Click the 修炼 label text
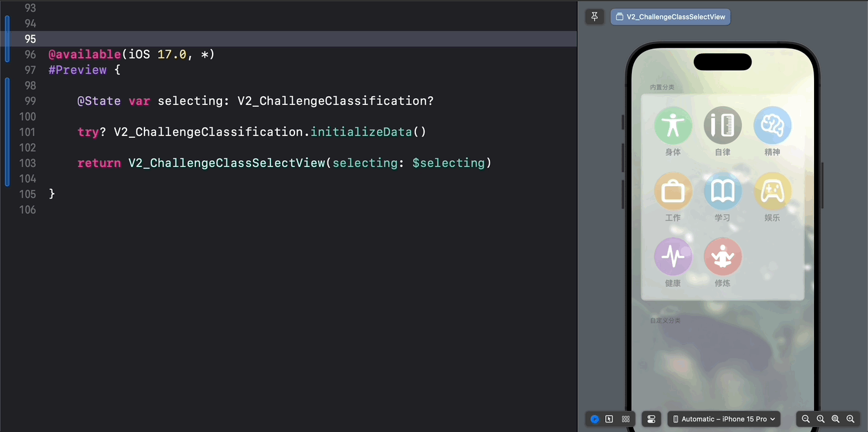 click(x=723, y=283)
